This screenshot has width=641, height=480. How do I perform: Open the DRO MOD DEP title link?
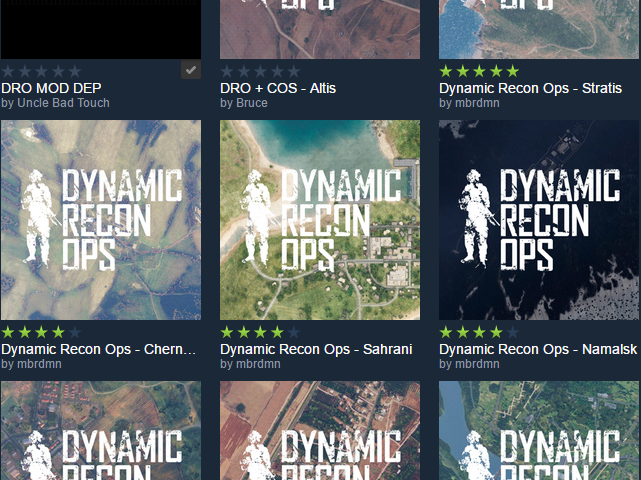click(51, 88)
